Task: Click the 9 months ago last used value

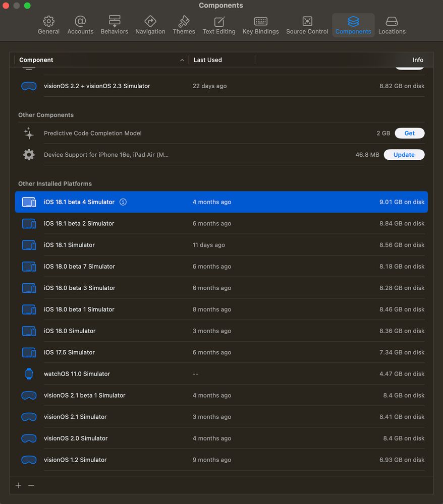Action: coord(212,460)
